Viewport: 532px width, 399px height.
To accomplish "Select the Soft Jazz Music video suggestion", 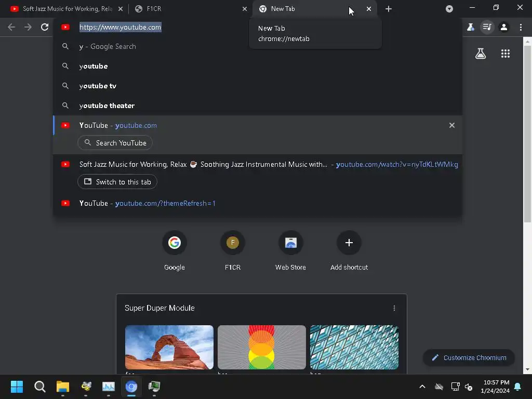I will [258, 165].
